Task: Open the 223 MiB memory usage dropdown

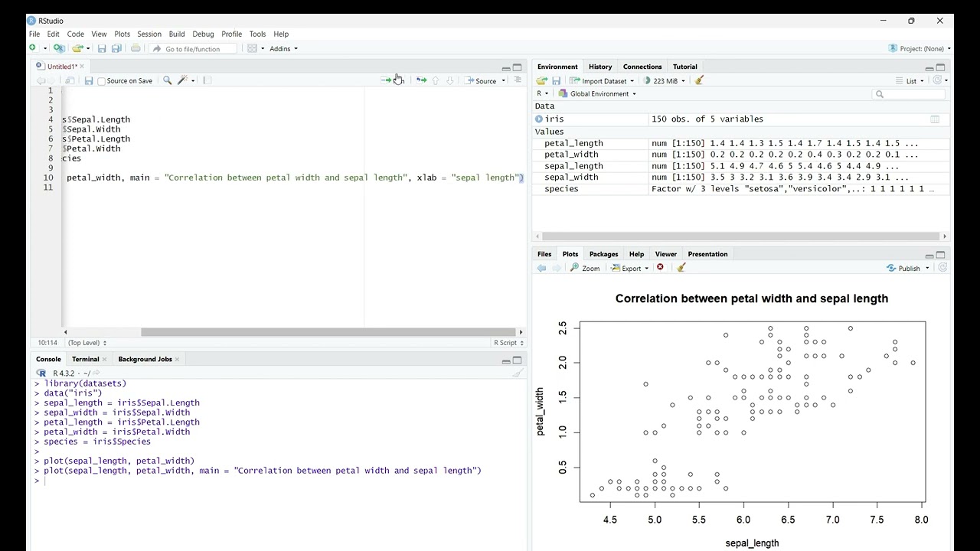Action: pos(665,80)
